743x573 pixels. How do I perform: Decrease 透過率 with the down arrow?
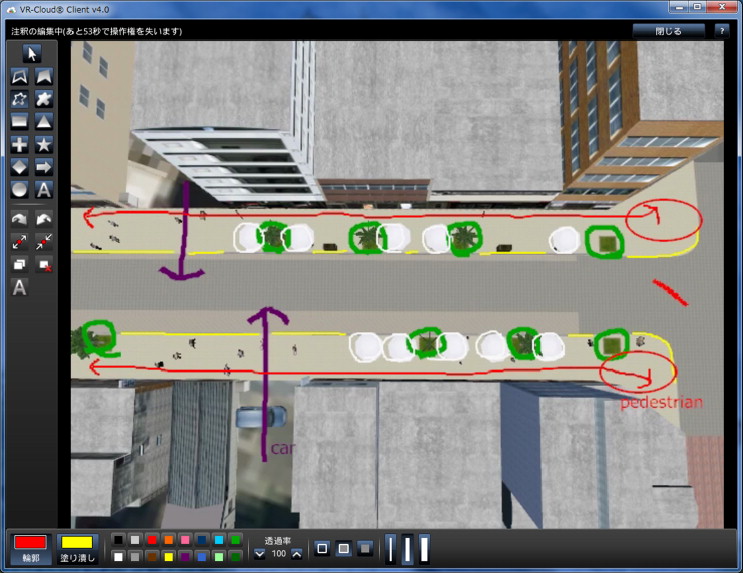(x=260, y=553)
